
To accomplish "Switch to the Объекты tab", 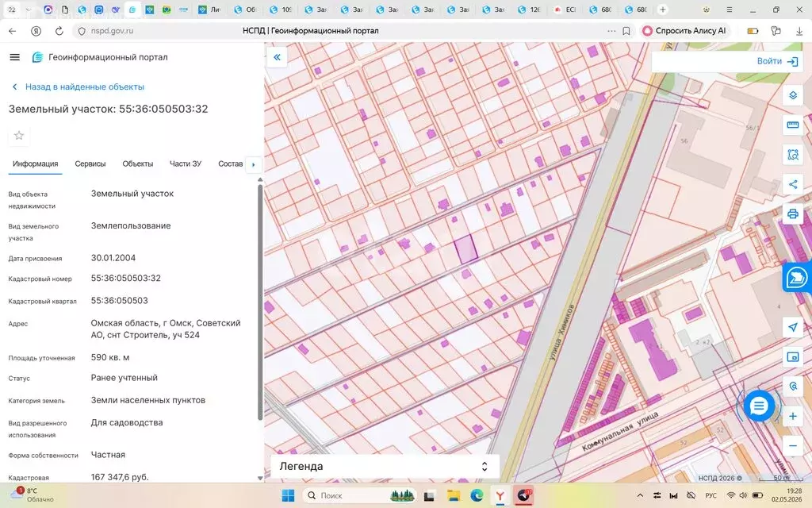I will [x=138, y=164].
